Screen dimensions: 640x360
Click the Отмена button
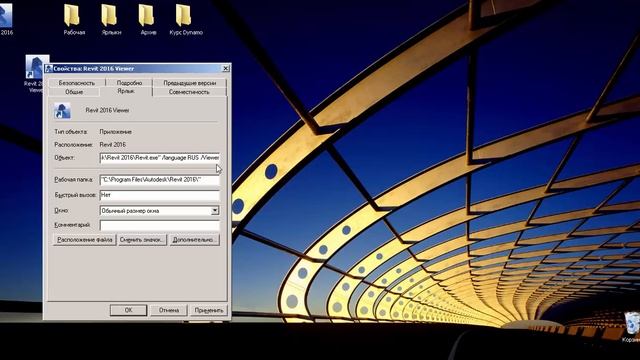coord(169,310)
